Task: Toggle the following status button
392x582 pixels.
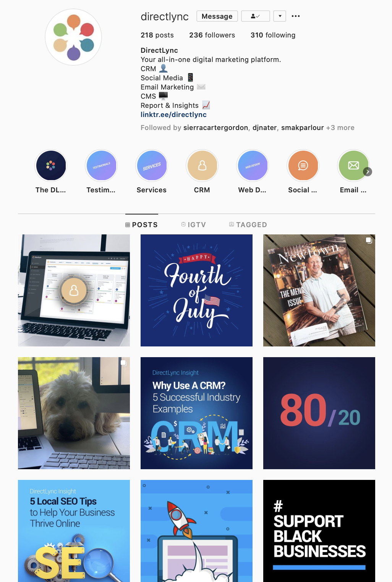Action: (x=256, y=16)
